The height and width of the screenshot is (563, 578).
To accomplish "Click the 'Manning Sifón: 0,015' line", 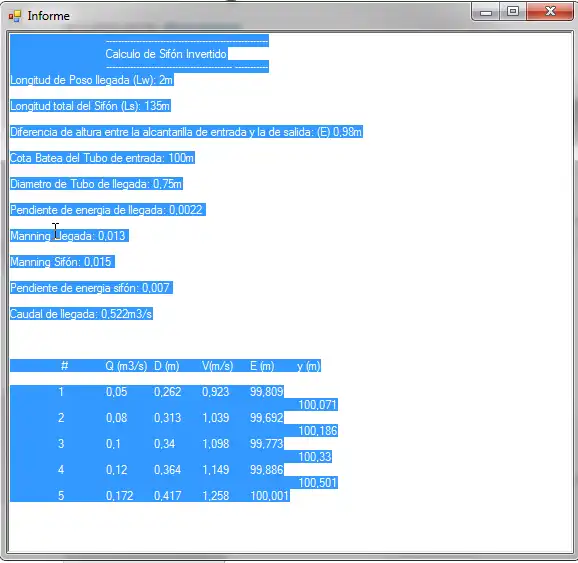I will (x=61, y=262).
